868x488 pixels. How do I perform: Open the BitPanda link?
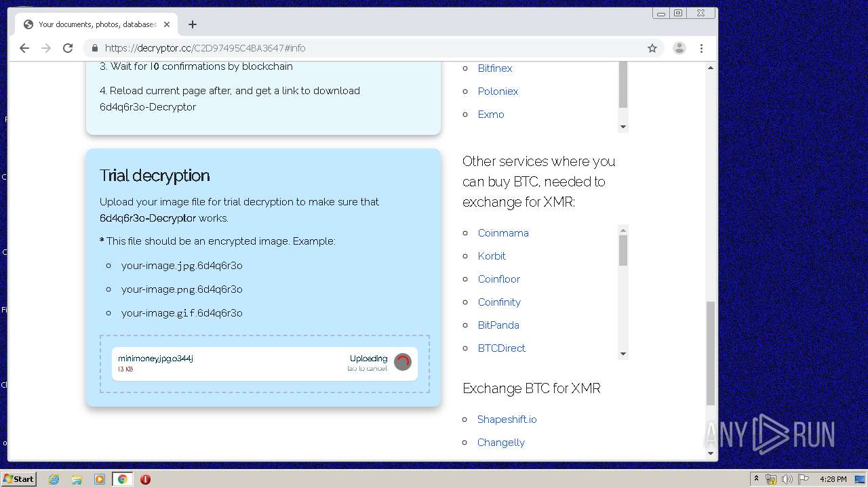[498, 325]
